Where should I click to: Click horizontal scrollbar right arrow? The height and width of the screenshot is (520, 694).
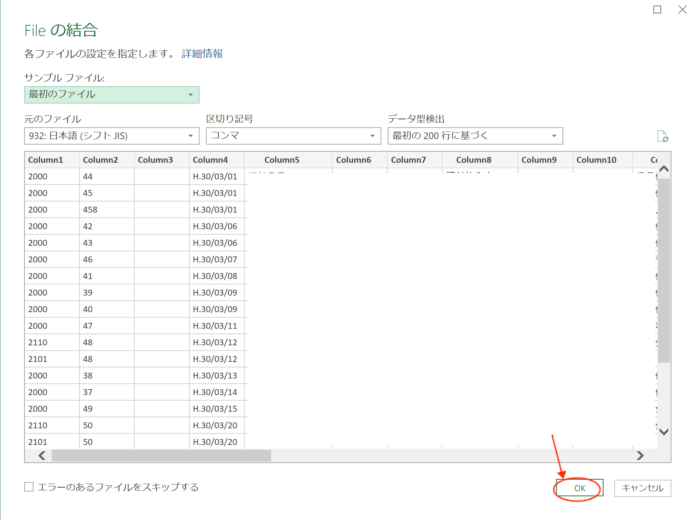pos(640,455)
